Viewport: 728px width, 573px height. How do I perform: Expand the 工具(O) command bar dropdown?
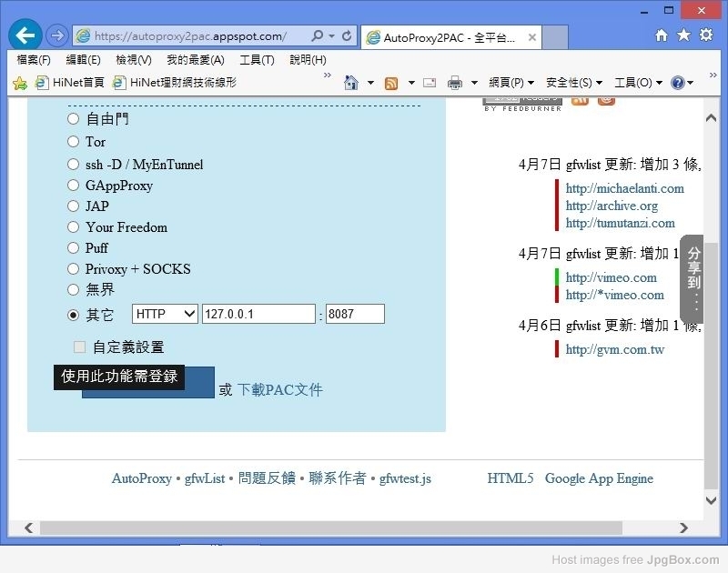click(638, 83)
